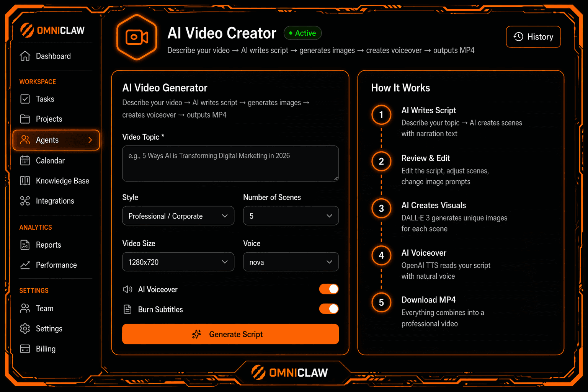Viewport: 588px width, 392px height.
Task: Open the Reports page
Action: click(x=56, y=245)
